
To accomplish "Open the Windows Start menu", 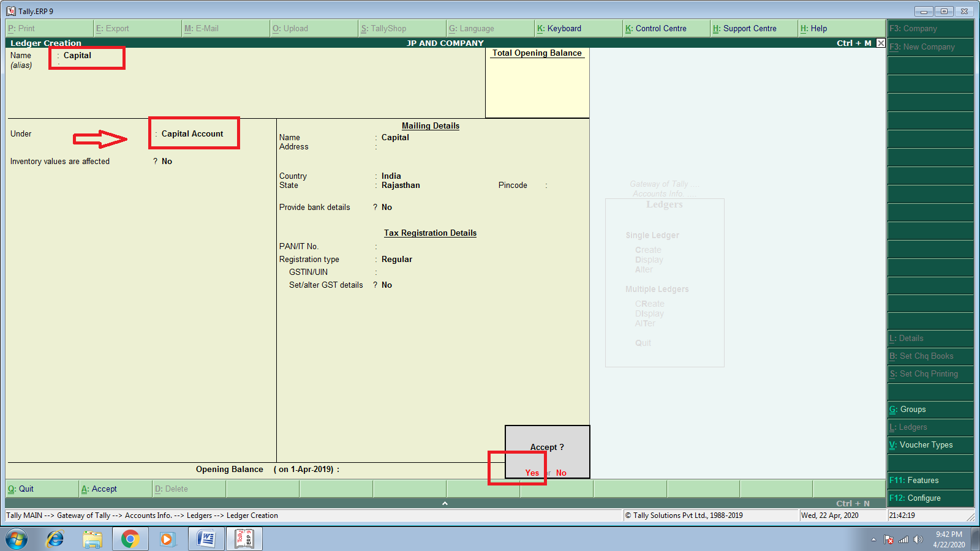I will pyautogui.click(x=17, y=539).
